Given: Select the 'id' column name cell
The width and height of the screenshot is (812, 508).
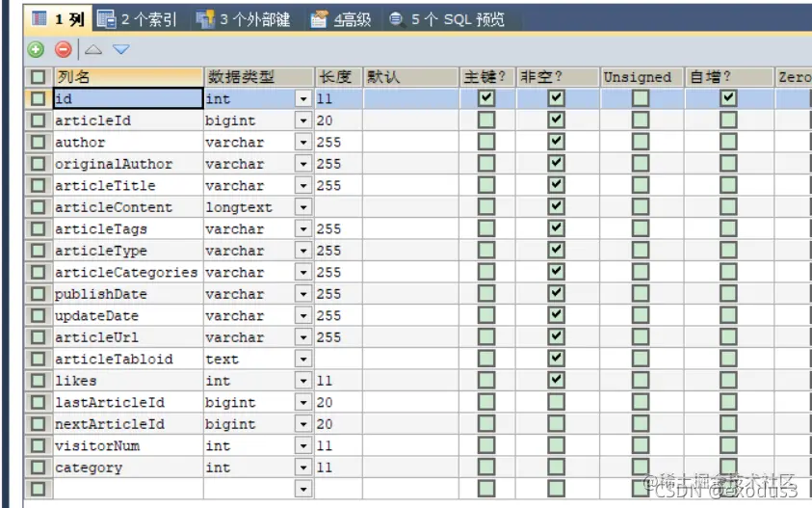Looking at the screenshot, I should coord(128,98).
